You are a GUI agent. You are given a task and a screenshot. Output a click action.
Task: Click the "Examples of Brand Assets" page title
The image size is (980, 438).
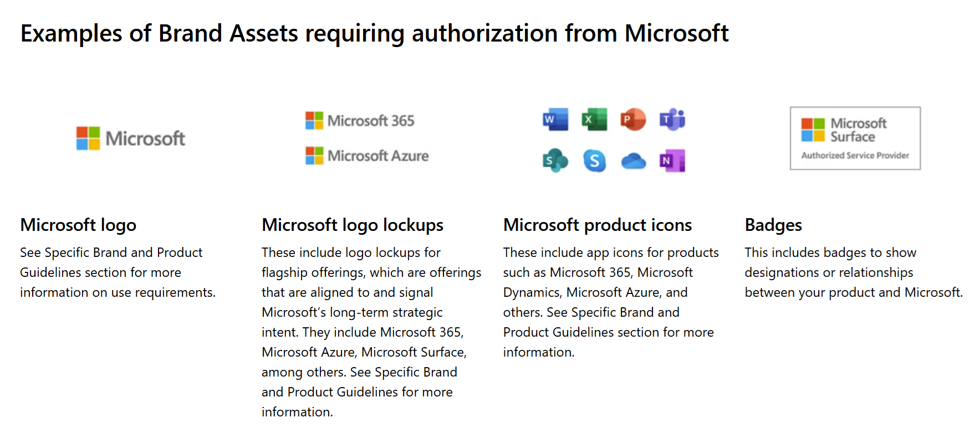[x=374, y=33]
